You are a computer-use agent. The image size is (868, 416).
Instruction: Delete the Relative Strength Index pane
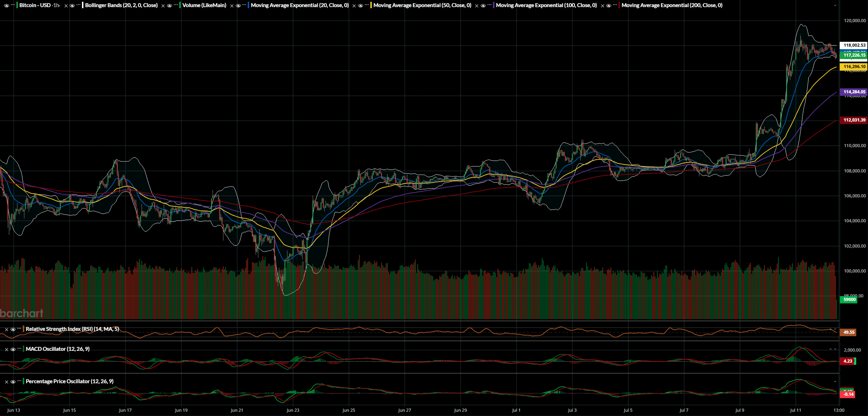coord(6,329)
